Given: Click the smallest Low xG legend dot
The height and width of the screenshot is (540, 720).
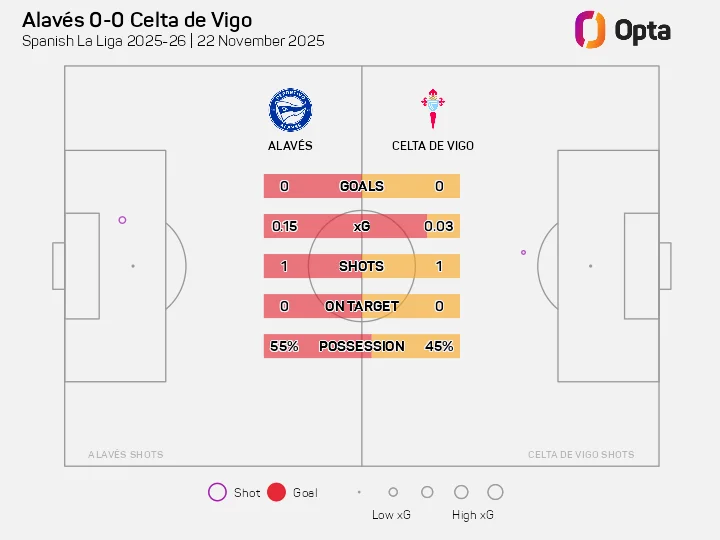Looking at the screenshot, I should 359,492.
